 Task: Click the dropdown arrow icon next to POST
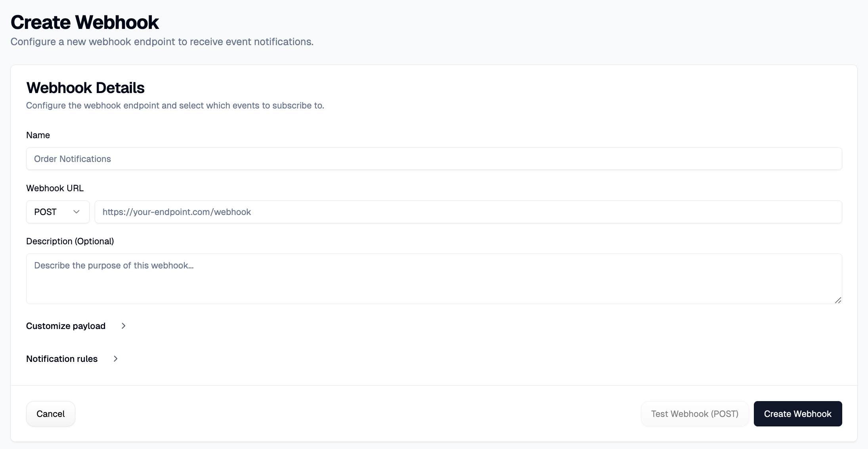76,212
